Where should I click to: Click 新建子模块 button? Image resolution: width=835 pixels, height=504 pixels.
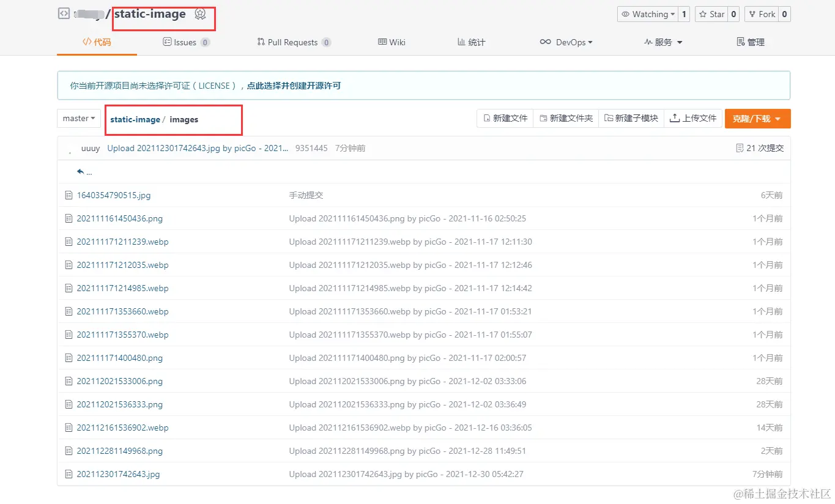click(631, 119)
